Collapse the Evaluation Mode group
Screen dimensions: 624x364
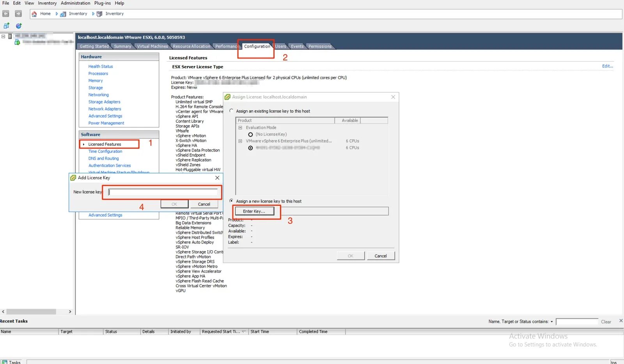(240, 128)
